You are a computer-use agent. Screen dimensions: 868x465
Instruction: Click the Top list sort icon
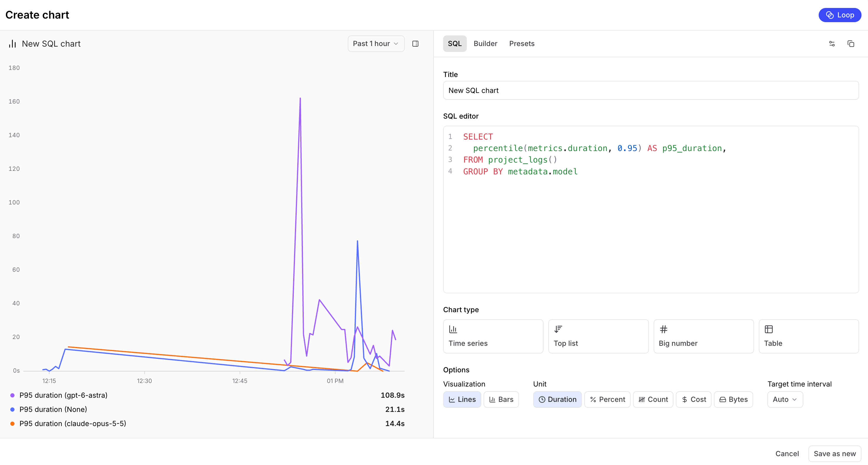pos(558,329)
